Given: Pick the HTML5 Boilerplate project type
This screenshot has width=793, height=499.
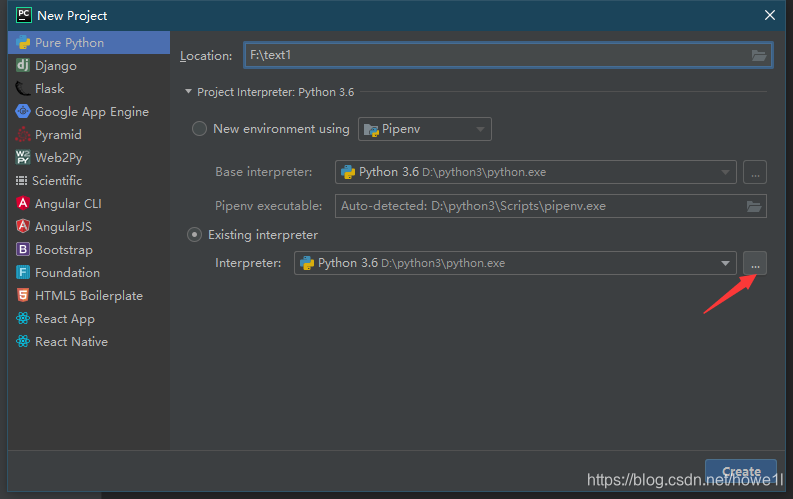Looking at the screenshot, I should [89, 296].
